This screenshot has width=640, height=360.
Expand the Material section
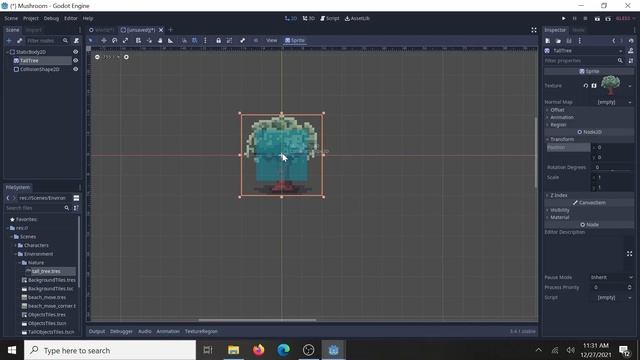coord(559,217)
